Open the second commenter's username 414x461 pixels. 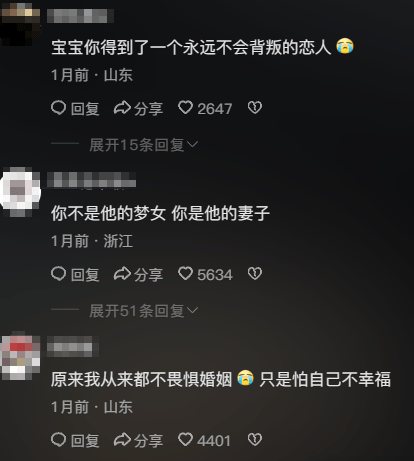pos(91,180)
